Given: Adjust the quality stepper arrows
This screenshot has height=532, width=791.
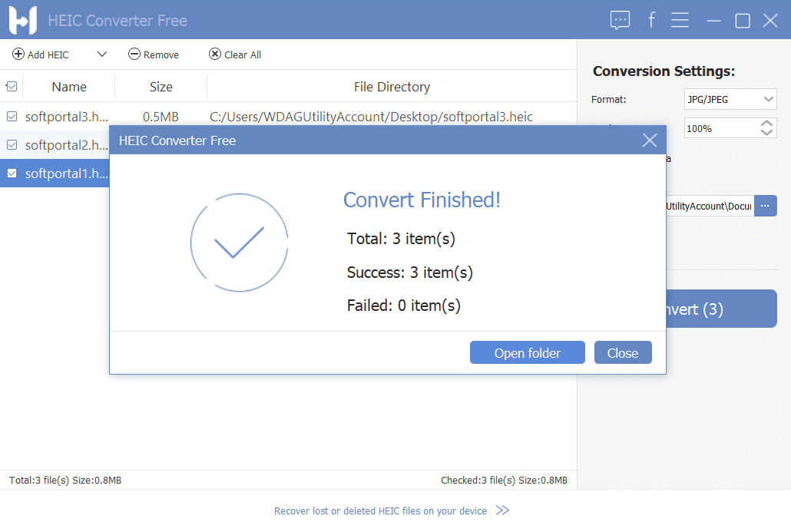Looking at the screenshot, I should pos(766,128).
